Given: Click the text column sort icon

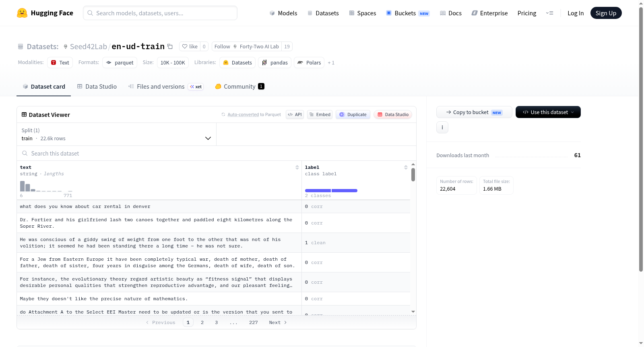Looking at the screenshot, I should point(297,167).
